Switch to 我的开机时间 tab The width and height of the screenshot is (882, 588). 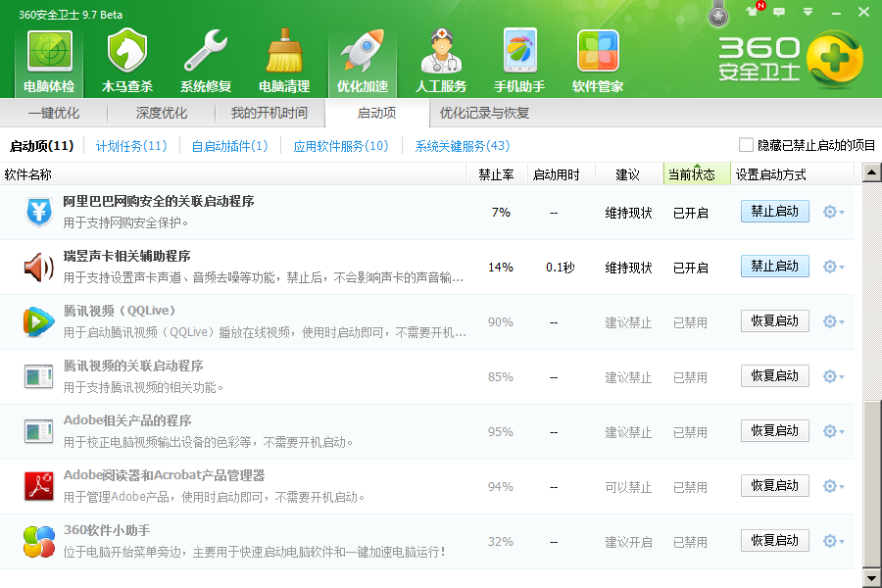[269, 113]
